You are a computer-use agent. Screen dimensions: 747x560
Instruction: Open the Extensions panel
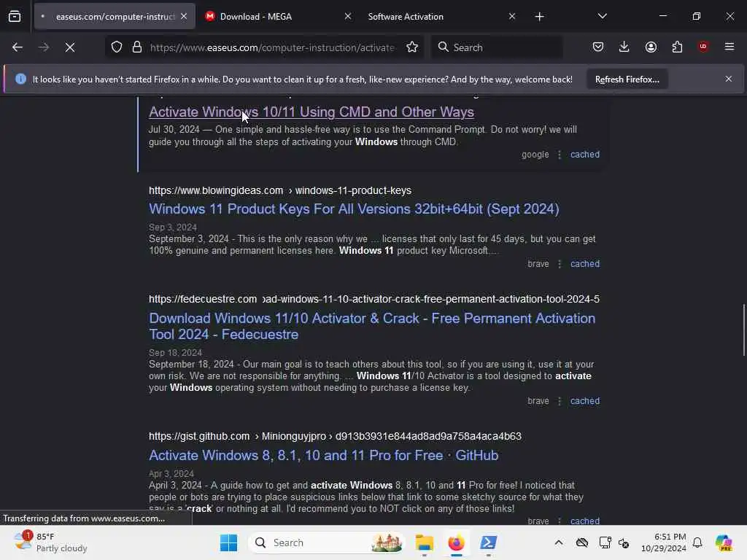(677, 47)
